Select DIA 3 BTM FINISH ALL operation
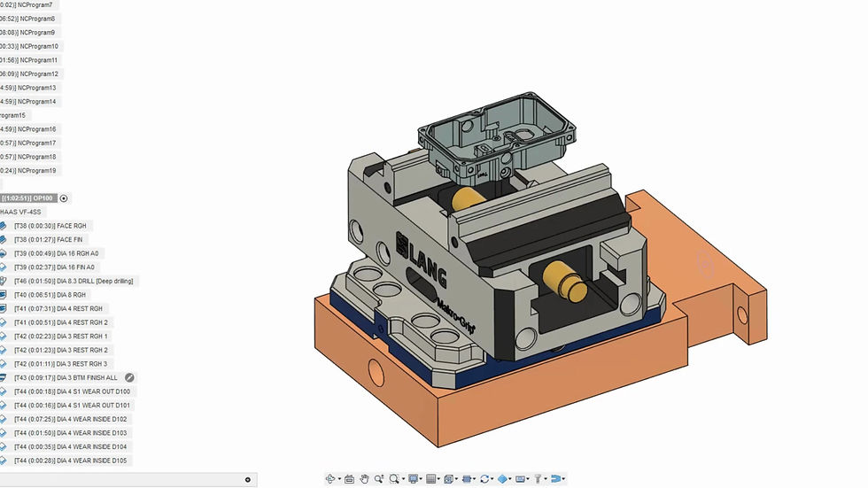This screenshot has height=488, width=868. [x=66, y=378]
